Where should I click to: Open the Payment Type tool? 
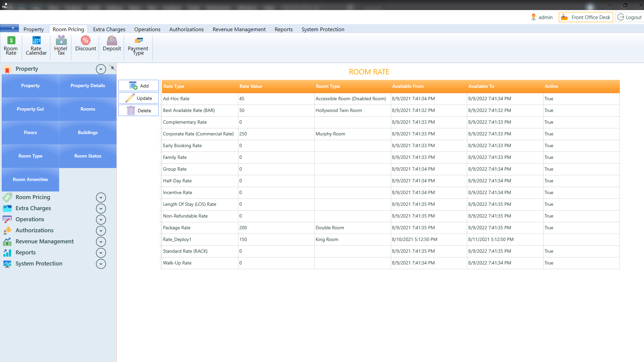click(138, 46)
